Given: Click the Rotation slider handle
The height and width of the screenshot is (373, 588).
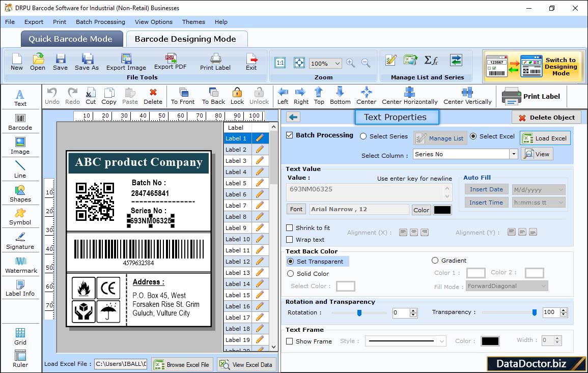Looking at the screenshot, I should pyautogui.click(x=359, y=312).
